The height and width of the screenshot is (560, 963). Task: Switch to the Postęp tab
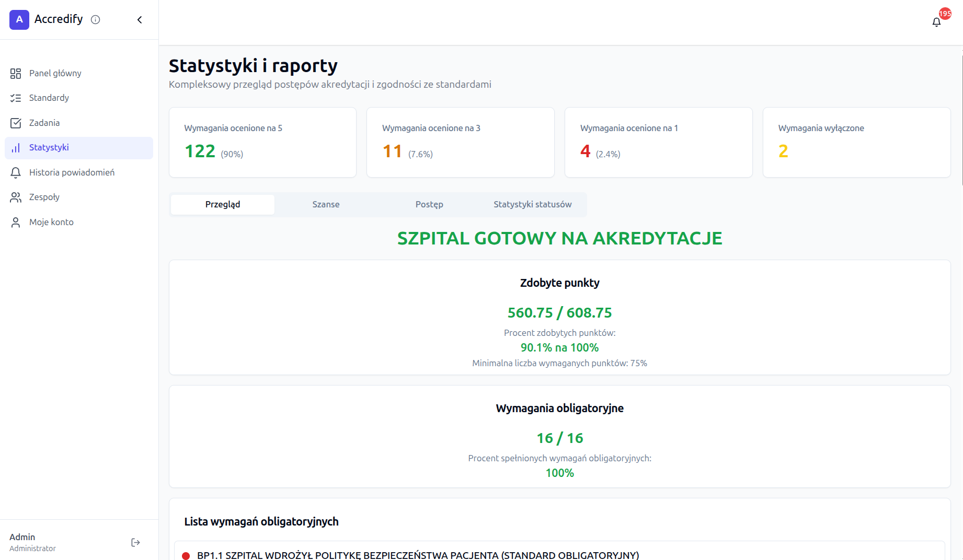tap(429, 204)
